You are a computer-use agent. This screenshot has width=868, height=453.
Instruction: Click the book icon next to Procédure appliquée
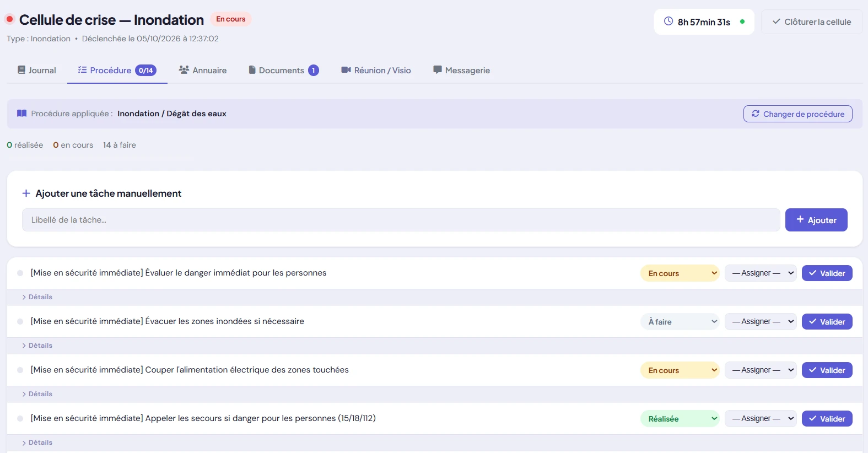pyautogui.click(x=22, y=114)
